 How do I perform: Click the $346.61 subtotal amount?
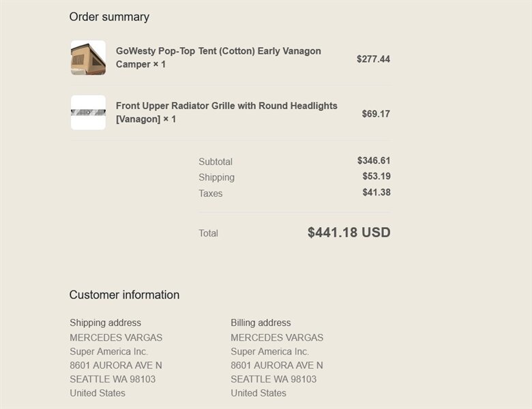click(374, 161)
